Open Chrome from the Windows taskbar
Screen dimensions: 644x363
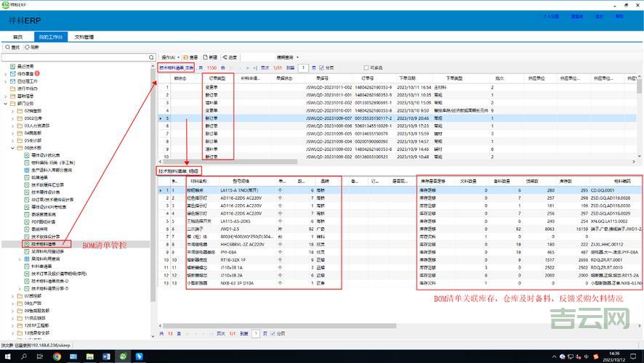click(x=57, y=356)
